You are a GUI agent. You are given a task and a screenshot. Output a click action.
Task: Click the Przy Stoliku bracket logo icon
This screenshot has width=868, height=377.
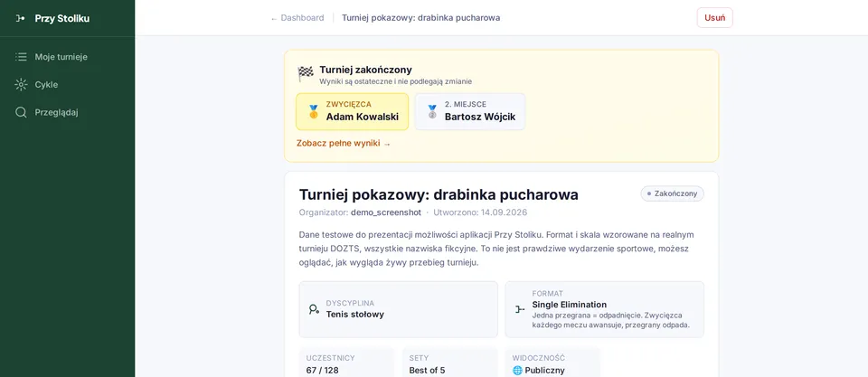click(x=20, y=18)
